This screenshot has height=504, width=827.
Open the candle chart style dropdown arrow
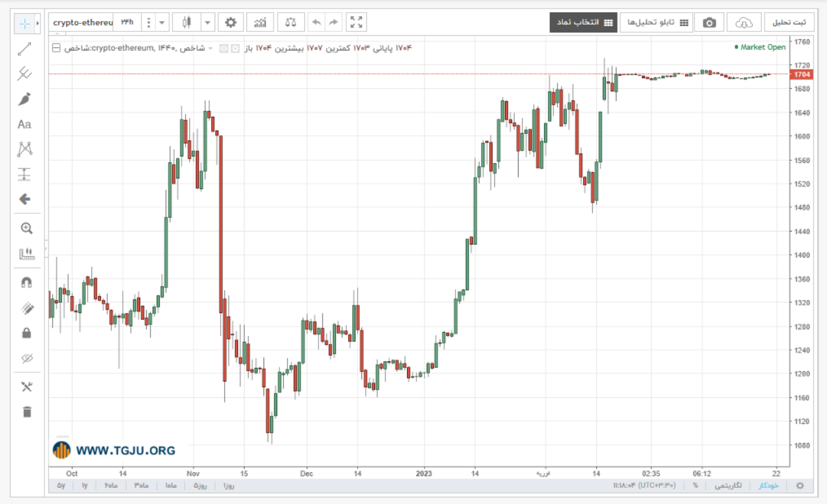click(207, 23)
